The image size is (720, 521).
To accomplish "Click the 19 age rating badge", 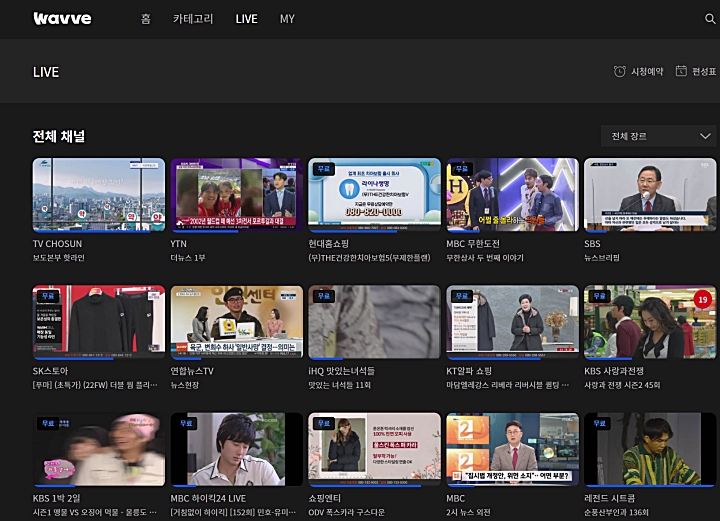I will (702, 300).
